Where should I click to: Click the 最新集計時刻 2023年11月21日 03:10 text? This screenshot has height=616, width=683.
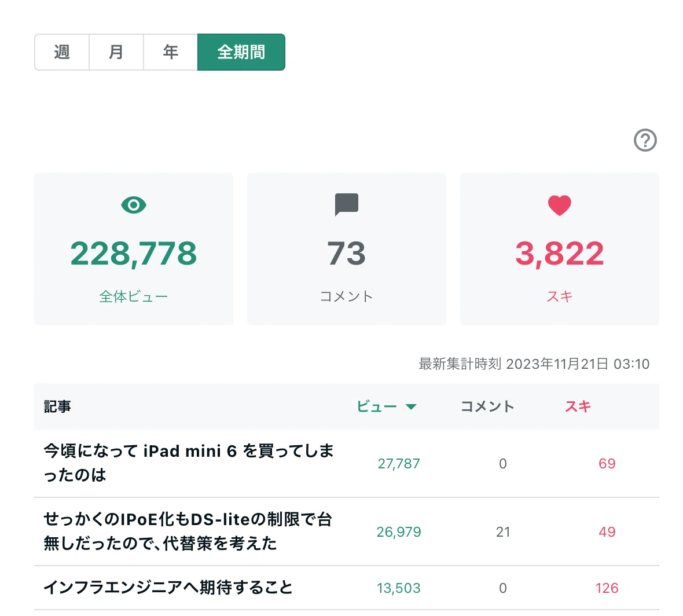pos(534,364)
